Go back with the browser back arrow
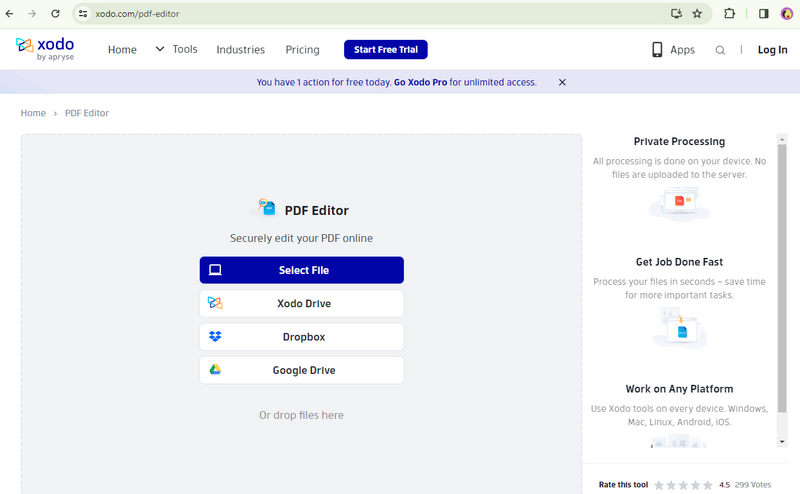This screenshot has width=800, height=494. [x=9, y=14]
